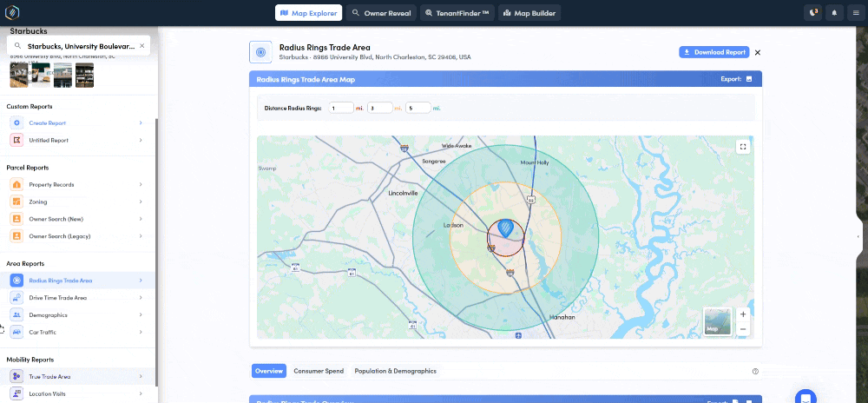Expand the Zoning chevron

[141, 201]
